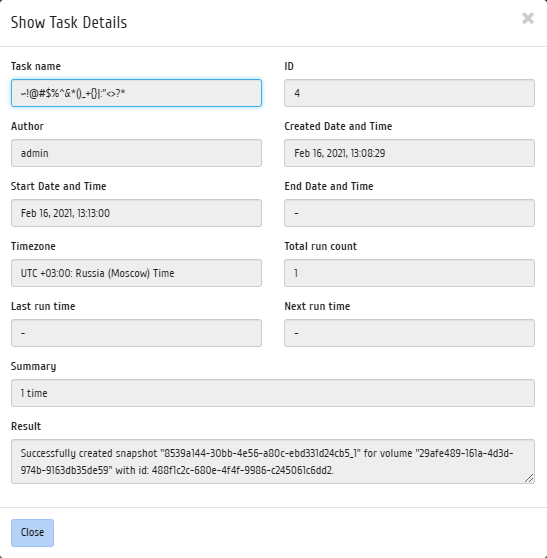
Task: Close the dialog with the X icon
Action: pos(528,18)
